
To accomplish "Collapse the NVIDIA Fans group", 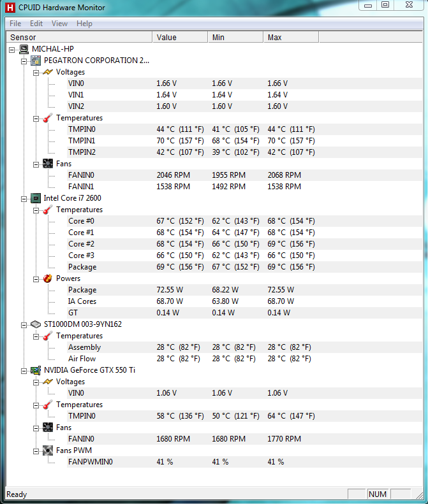I will (x=36, y=428).
